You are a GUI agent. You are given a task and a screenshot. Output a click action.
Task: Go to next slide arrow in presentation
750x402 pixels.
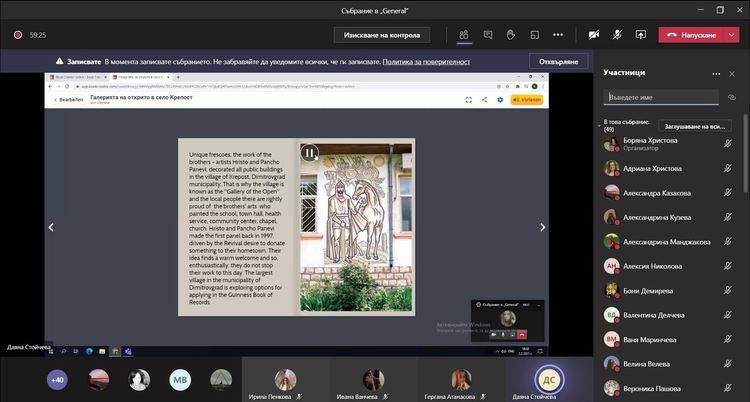542,227
